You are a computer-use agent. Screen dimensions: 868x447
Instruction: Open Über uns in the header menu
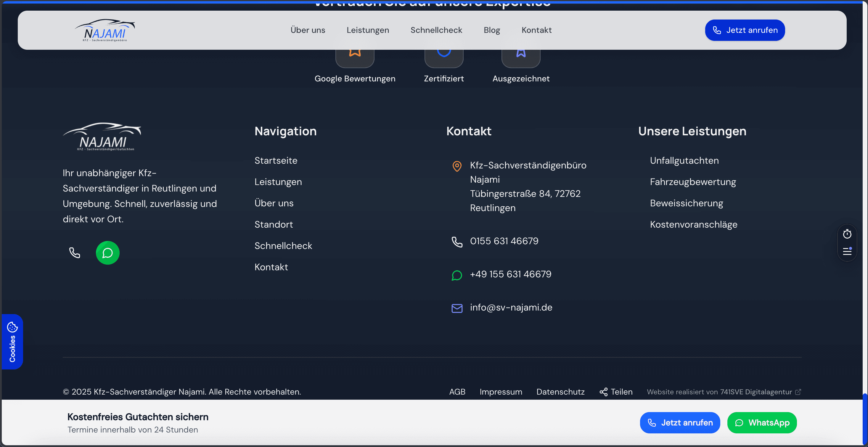(308, 30)
